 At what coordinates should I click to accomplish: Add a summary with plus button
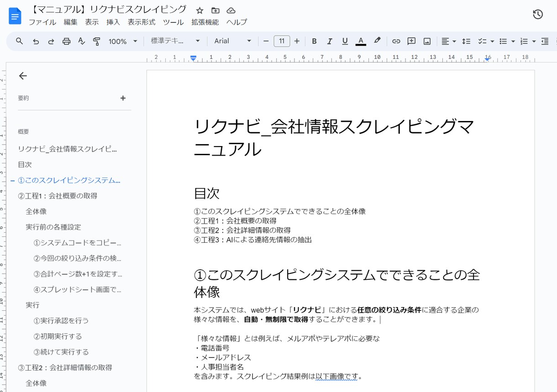(x=123, y=98)
